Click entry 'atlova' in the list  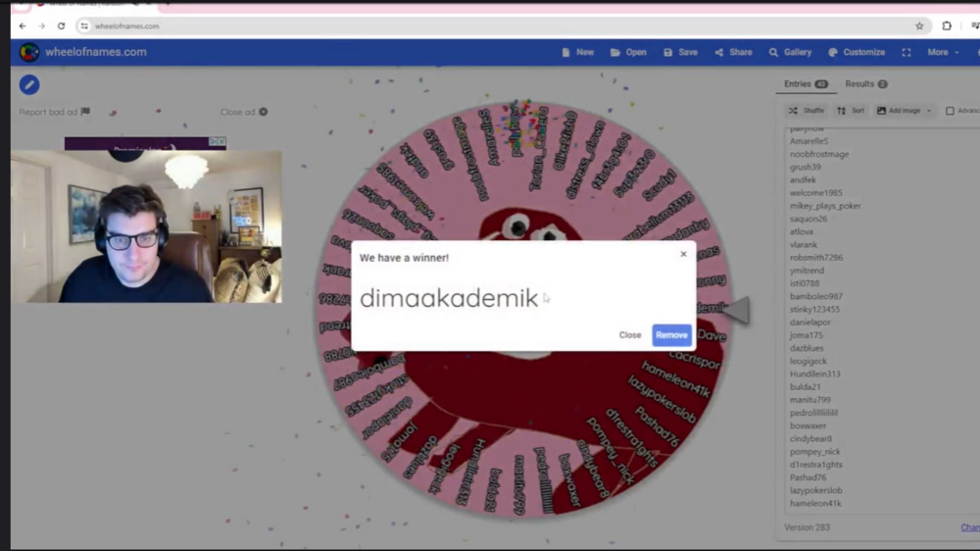[802, 231]
